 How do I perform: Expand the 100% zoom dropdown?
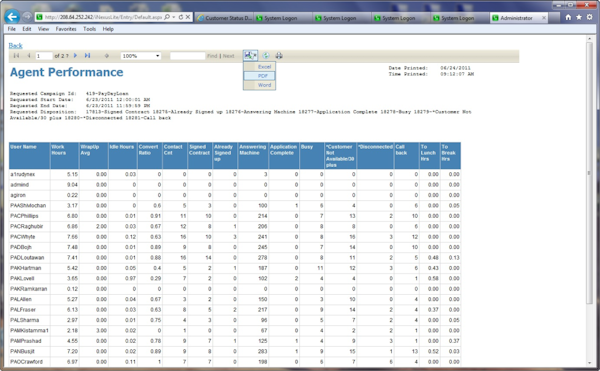(141, 56)
